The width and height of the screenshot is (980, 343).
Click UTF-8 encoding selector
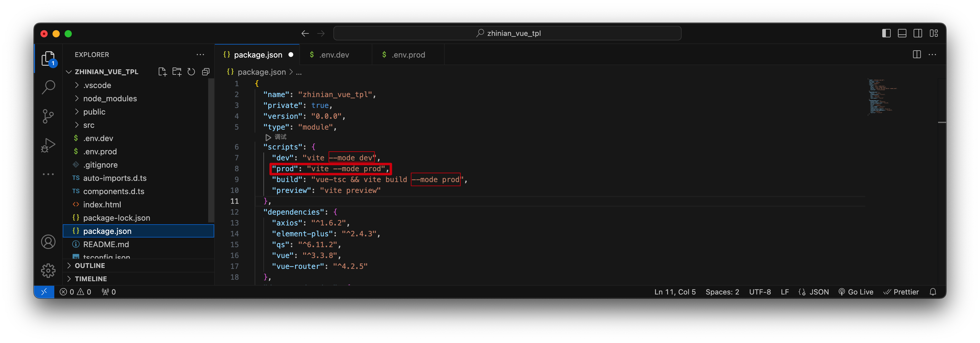point(760,292)
